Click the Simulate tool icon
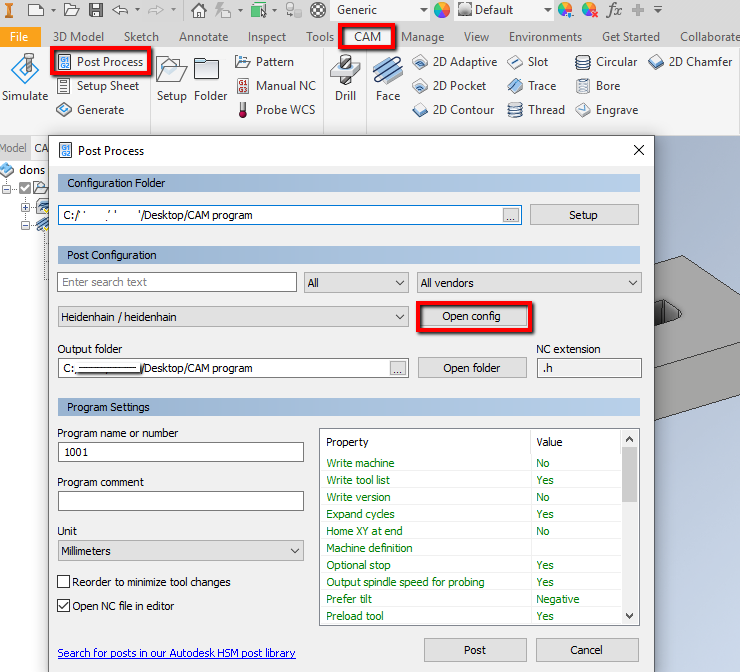The height and width of the screenshot is (672, 740). click(x=25, y=69)
